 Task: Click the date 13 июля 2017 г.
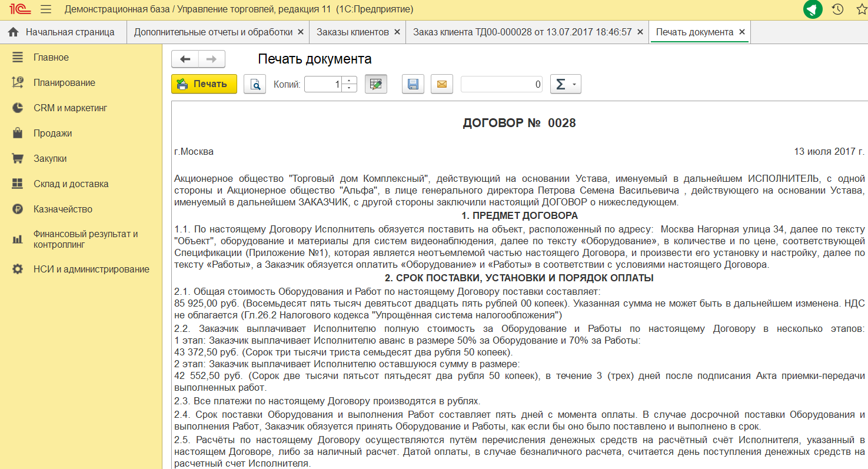click(829, 151)
